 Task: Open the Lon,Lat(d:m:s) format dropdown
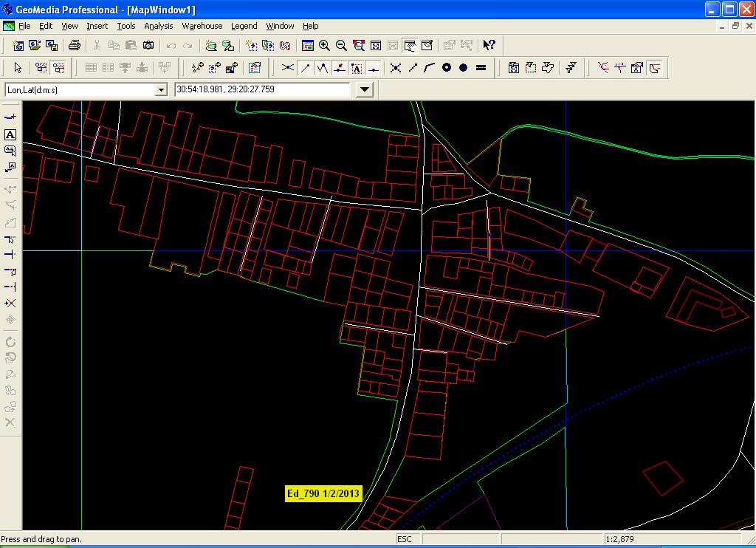point(161,90)
